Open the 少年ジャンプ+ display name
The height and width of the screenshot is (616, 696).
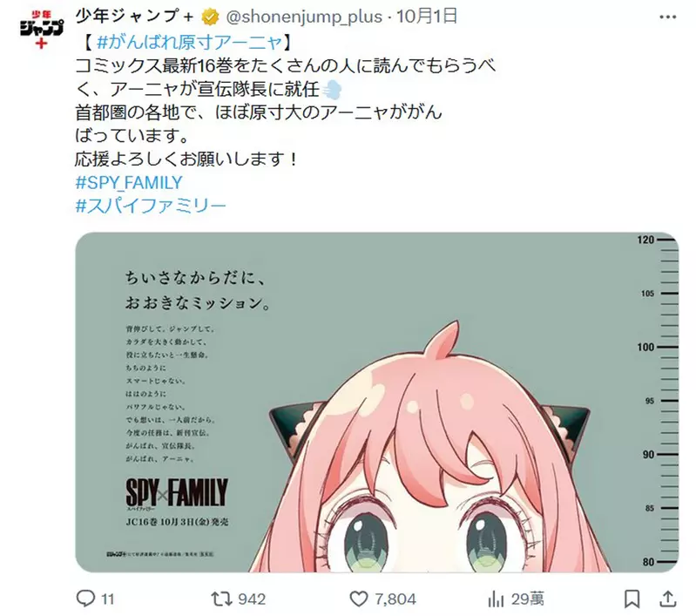coord(135,17)
